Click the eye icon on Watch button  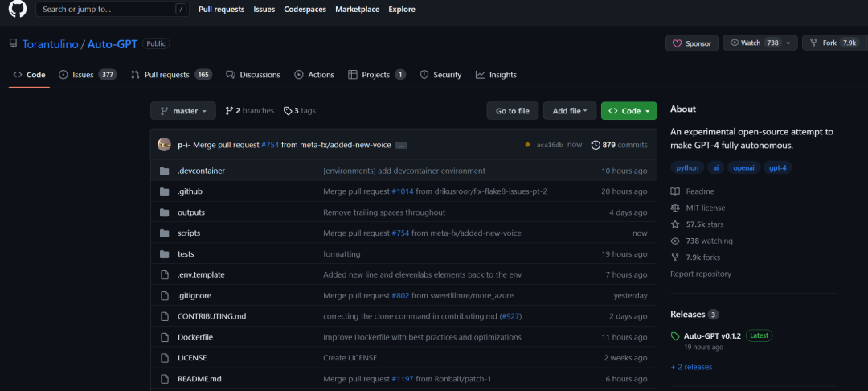pos(735,43)
